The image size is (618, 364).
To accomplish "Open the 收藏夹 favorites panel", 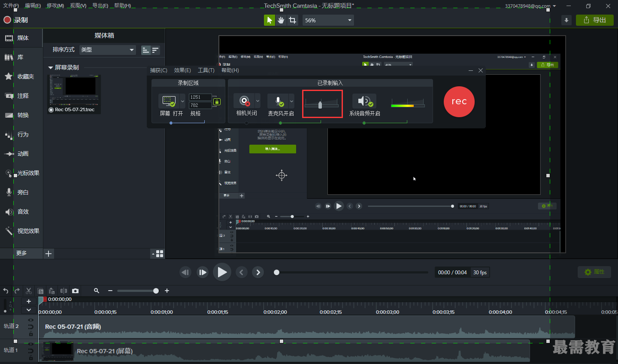I will [21, 76].
